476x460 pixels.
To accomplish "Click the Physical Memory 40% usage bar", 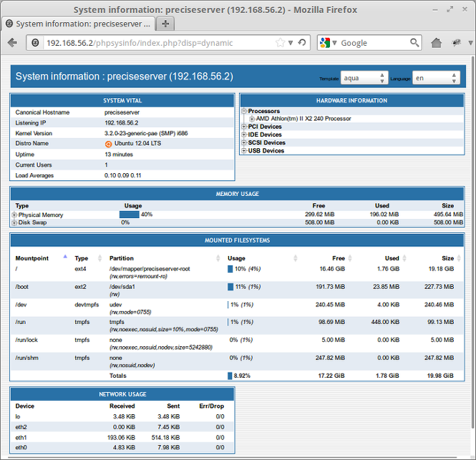I will [x=130, y=215].
